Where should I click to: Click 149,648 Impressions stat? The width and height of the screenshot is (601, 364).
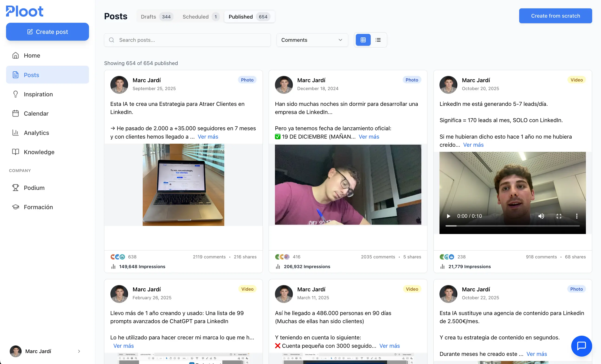138,266
